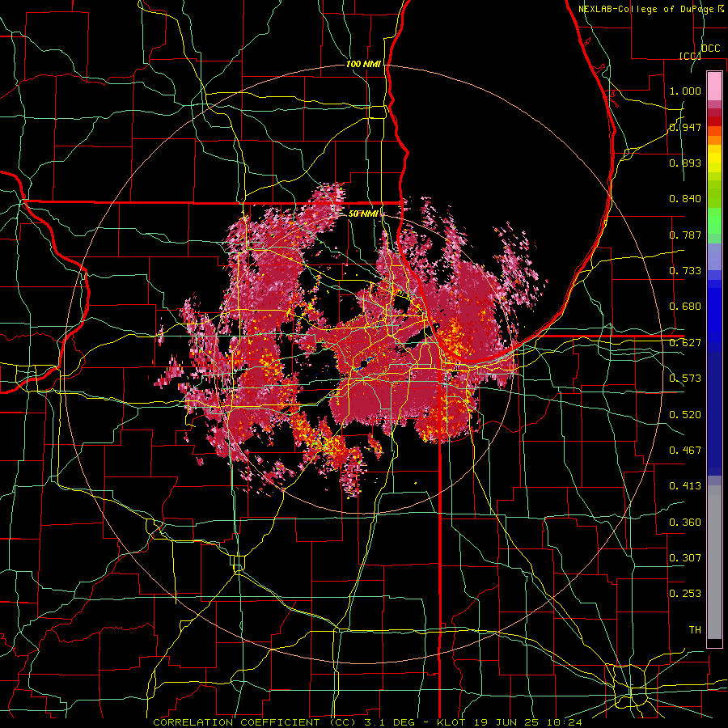Screen dimensions: 728x728
Task: Click the 100 NMI range ring label
Action: pos(363,64)
